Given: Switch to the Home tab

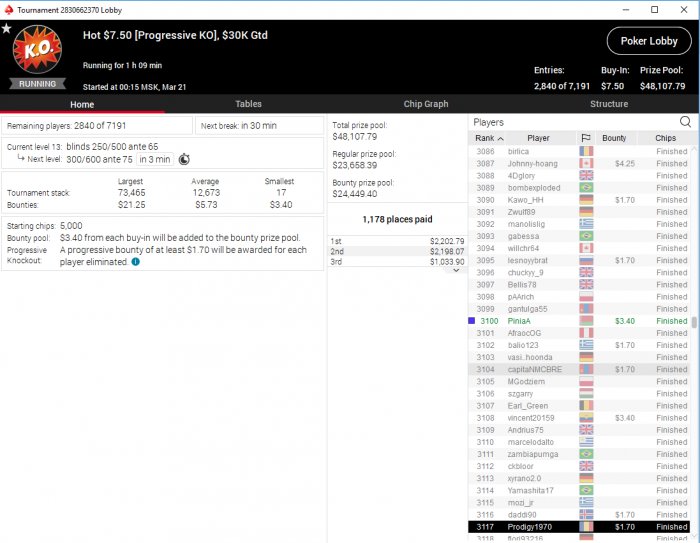Looking at the screenshot, I should click(82, 104).
